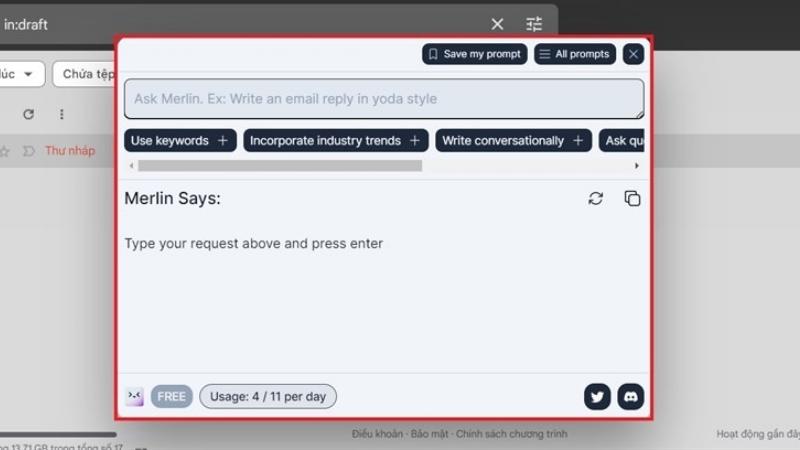The height and width of the screenshot is (450, 800).
Task: Click the plus on Write conversationally
Action: click(578, 140)
